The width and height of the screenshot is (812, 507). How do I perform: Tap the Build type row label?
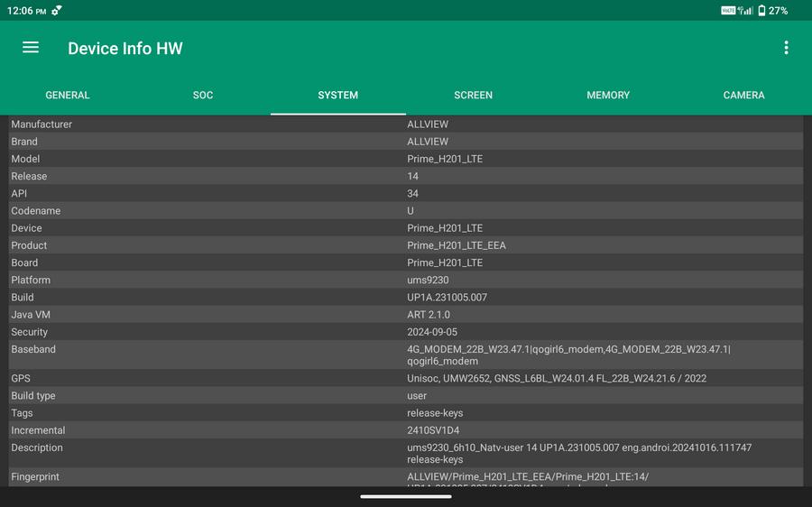(x=33, y=396)
